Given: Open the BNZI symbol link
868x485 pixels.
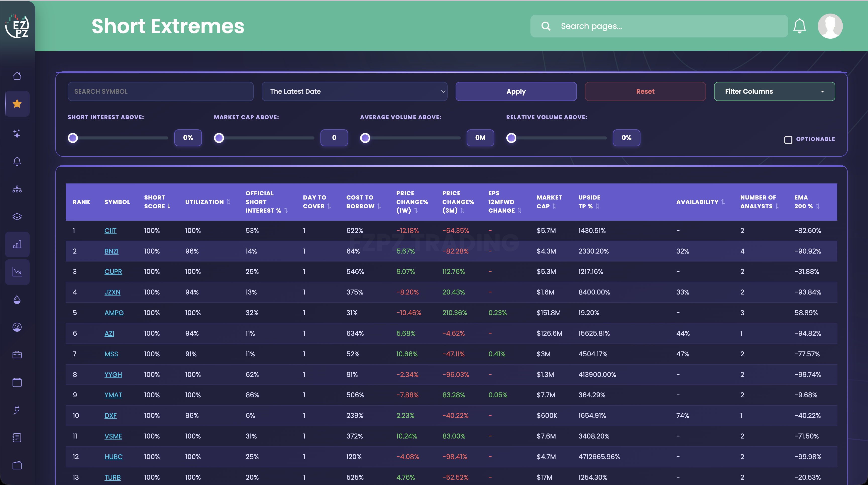Looking at the screenshot, I should click(x=111, y=251).
